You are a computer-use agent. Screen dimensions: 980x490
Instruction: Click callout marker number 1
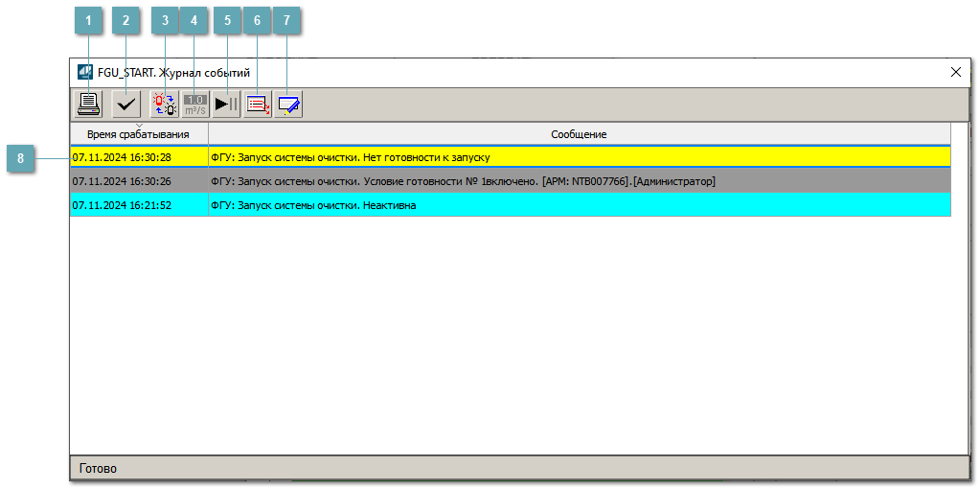point(88,21)
